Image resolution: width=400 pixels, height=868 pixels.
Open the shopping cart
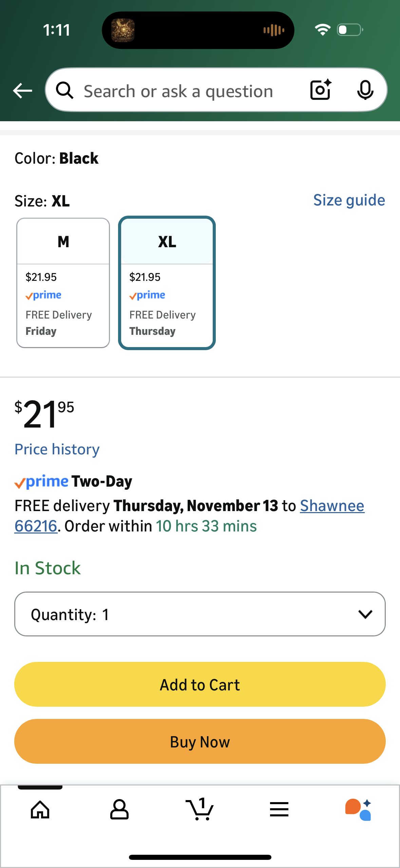click(x=200, y=810)
